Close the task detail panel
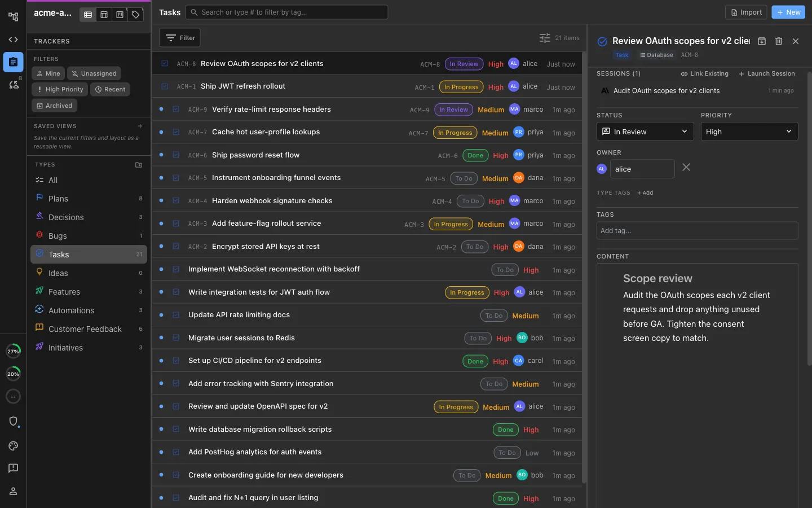The image size is (812, 508). tap(796, 41)
